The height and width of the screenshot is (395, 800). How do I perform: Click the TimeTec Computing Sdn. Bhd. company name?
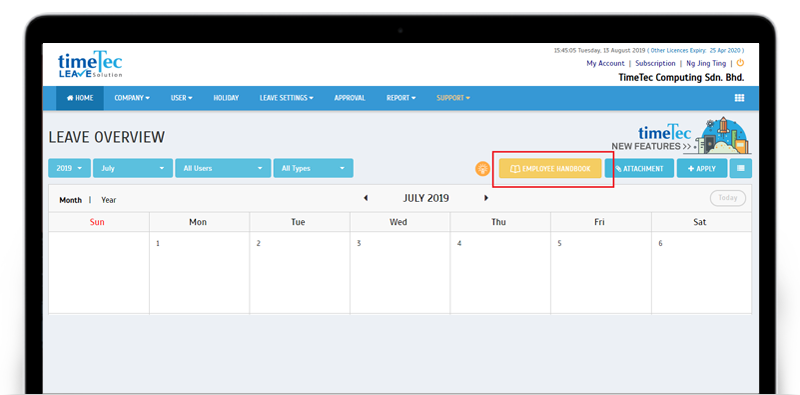tap(681, 78)
